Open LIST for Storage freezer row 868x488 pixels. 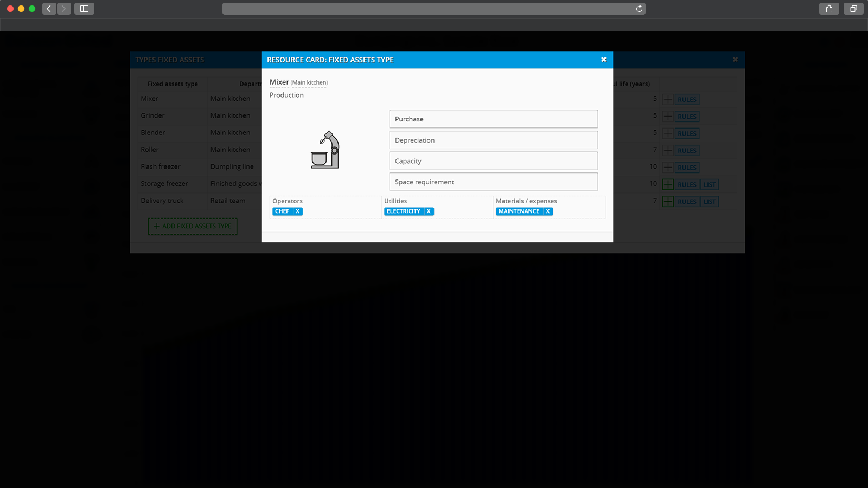[x=710, y=184]
